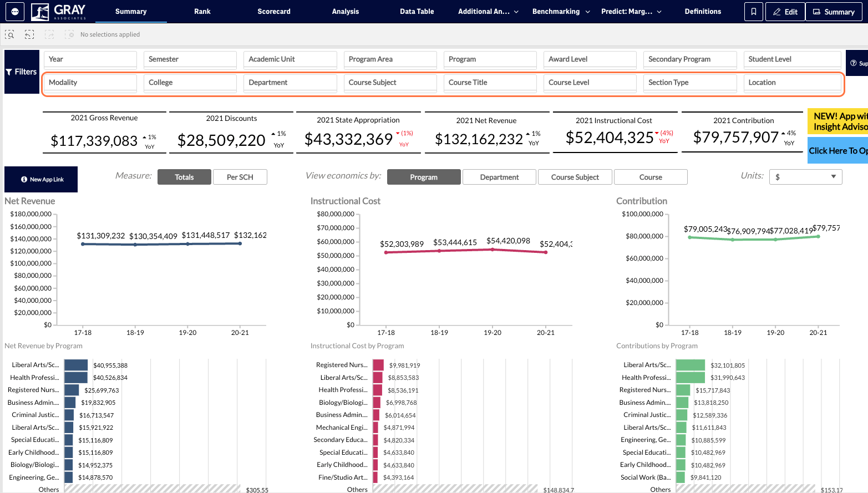Open the Qlik navigation menu icon
This screenshot has height=493, width=868.
point(15,11)
